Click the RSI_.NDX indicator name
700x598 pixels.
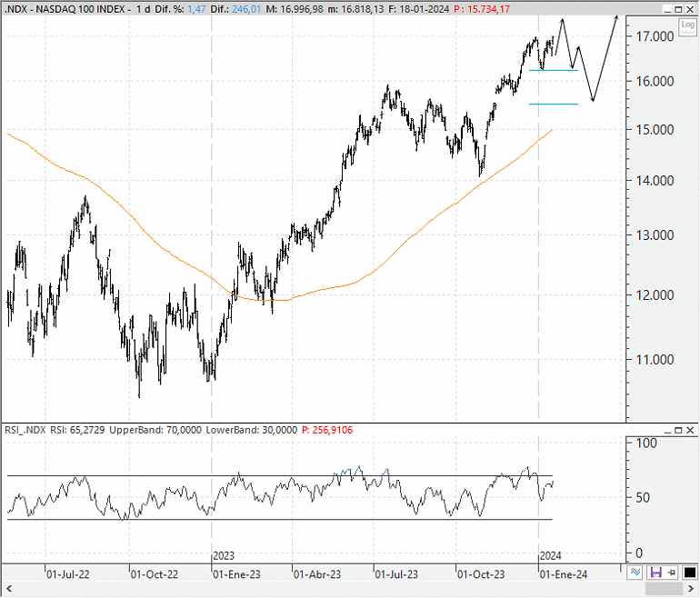pyautogui.click(x=25, y=430)
